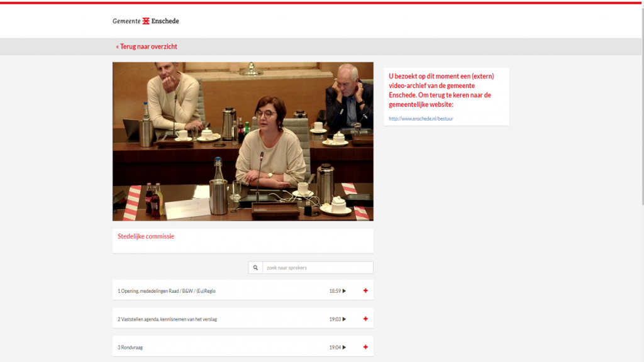Screen dimensions: 644x362
Task: Play agenda item 2 at 19:03
Action: coord(338,319)
